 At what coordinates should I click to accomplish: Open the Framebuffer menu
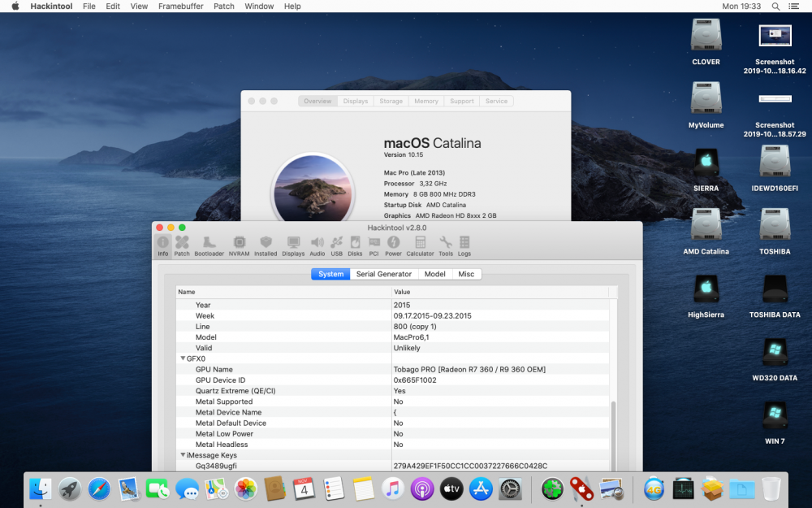point(181,7)
